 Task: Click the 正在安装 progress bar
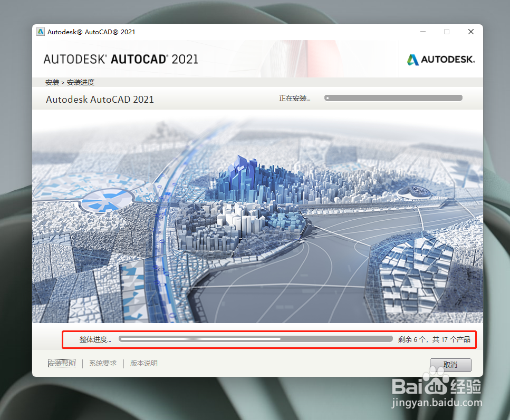(393, 97)
